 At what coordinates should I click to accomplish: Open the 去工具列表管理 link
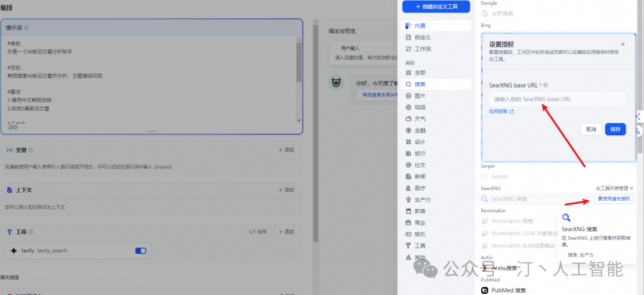click(x=614, y=188)
